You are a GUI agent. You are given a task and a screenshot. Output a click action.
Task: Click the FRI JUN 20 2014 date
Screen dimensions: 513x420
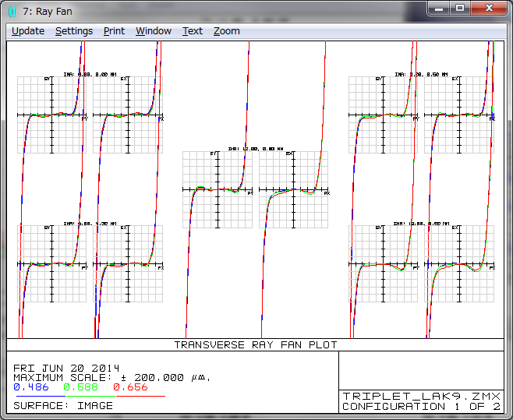pos(66,369)
